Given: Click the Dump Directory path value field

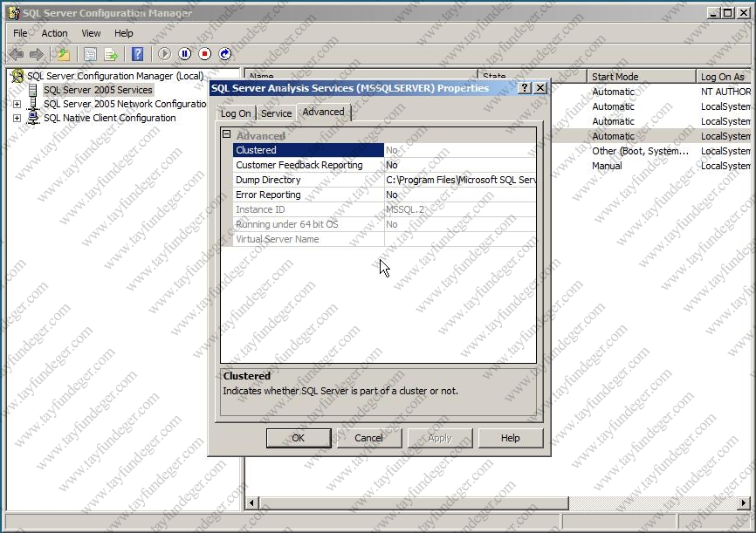Looking at the screenshot, I should click(460, 181).
